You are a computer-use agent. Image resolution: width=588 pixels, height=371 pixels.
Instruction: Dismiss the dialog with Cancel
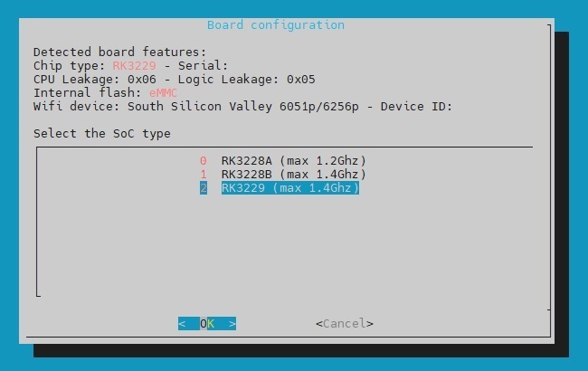(x=345, y=324)
